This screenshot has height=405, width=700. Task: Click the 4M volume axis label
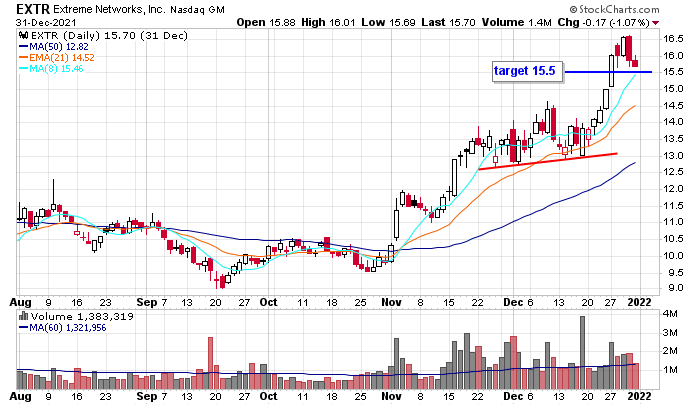[670, 314]
